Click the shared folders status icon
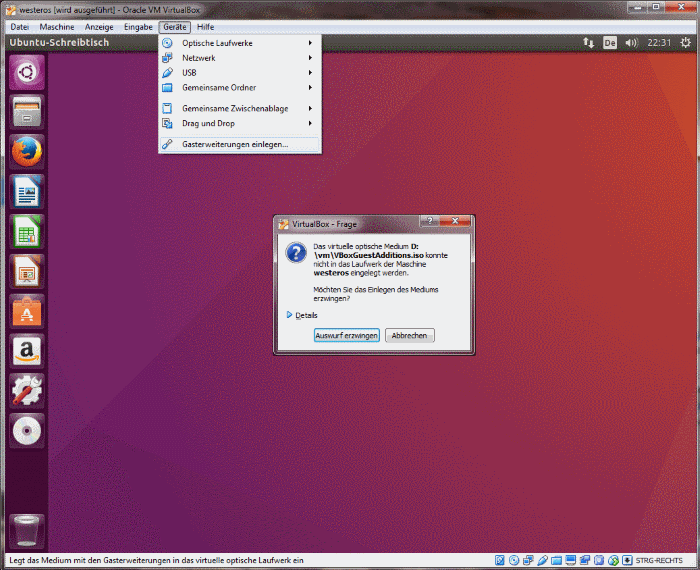 pos(556,560)
